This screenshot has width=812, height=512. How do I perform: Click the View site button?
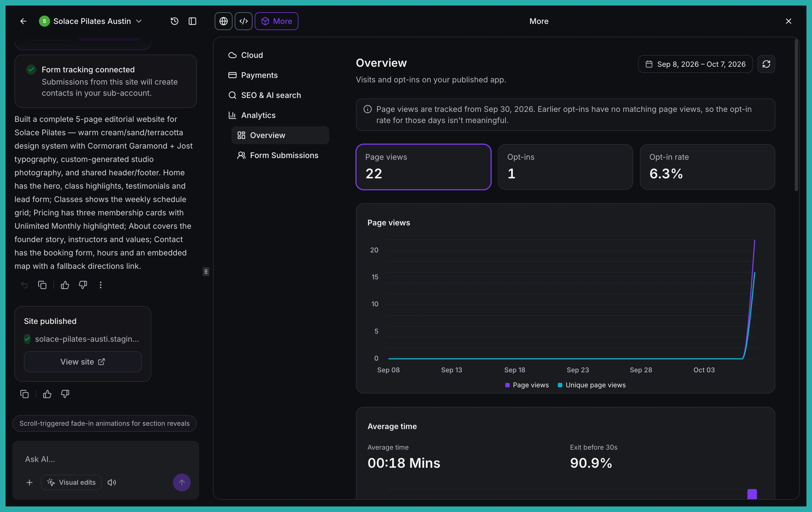(x=83, y=362)
